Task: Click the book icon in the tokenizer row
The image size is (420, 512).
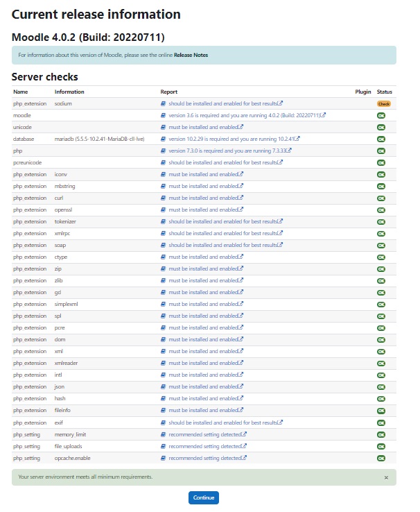Action: coord(163,221)
